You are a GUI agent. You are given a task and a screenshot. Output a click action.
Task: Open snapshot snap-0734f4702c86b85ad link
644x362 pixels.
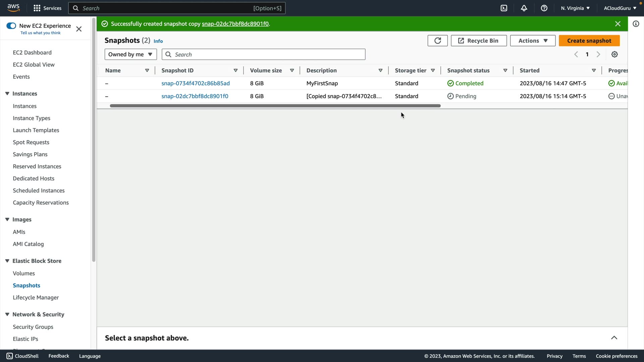coord(196,83)
